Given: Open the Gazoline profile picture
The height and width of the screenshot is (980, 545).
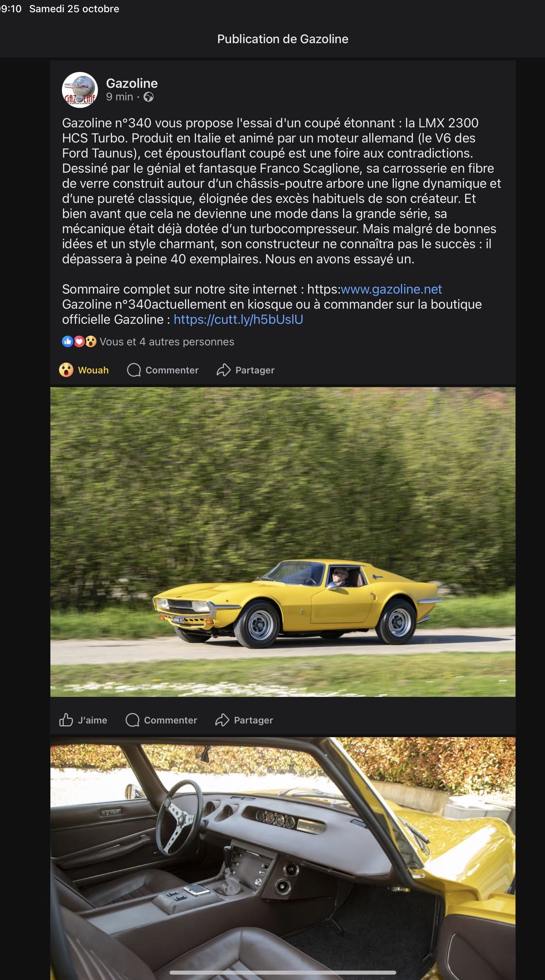Looking at the screenshot, I should pos(80,90).
